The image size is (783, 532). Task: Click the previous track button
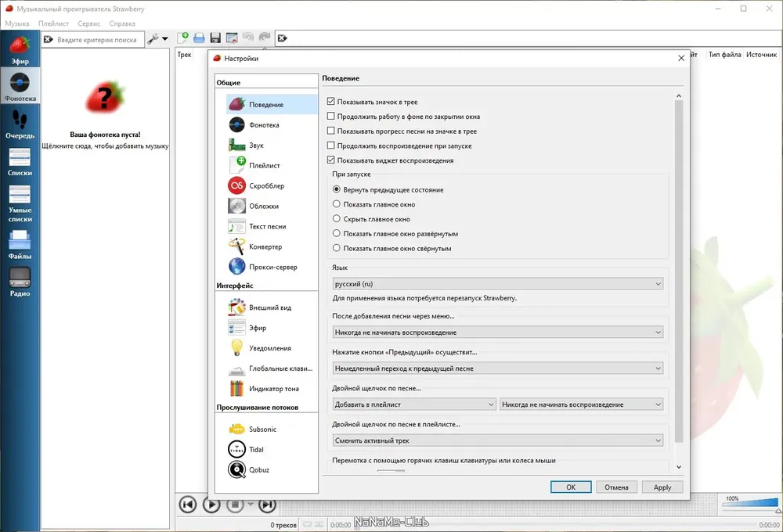188,505
